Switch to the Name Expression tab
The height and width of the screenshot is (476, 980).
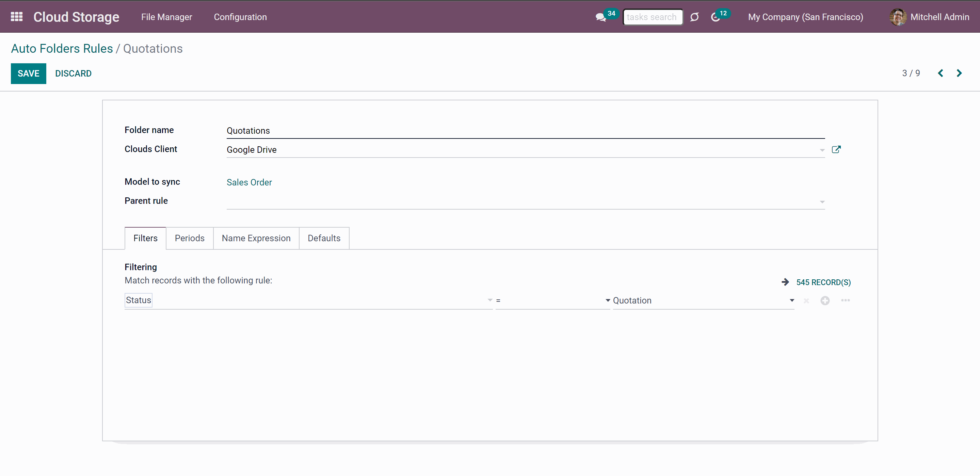(x=256, y=238)
